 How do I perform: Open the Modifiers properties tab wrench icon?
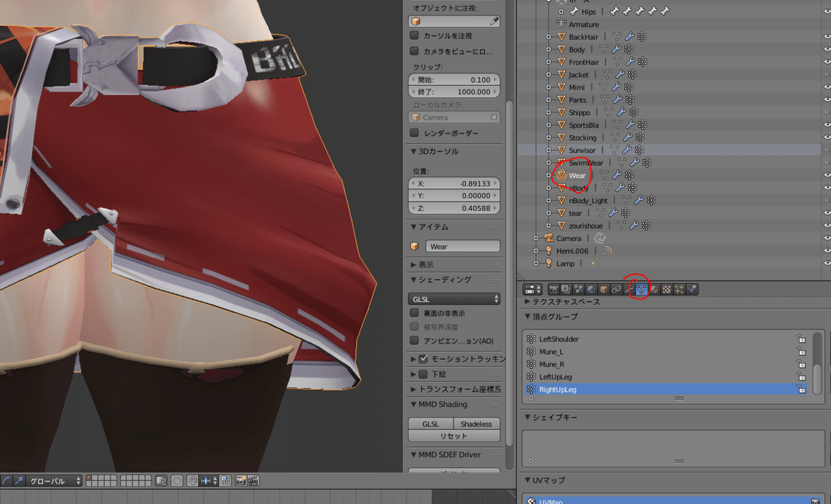(629, 289)
